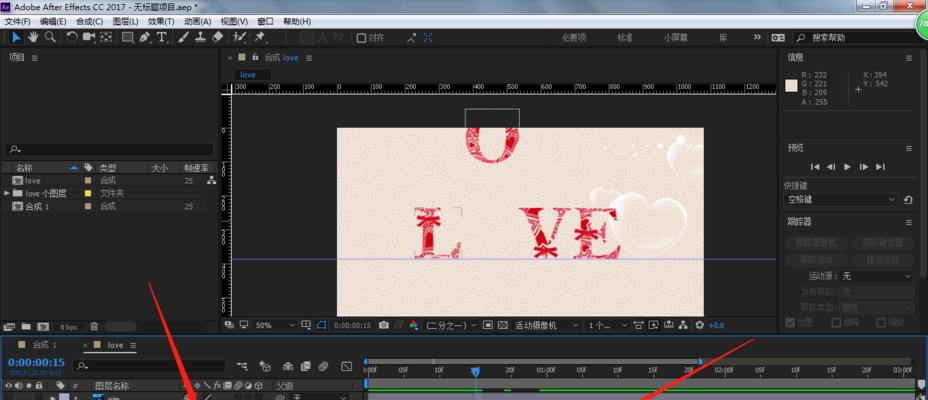Toggle frame blending switch in timeline header
The width and height of the screenshot is (928, 400).
pyautogui.click(x=305, y=367)
